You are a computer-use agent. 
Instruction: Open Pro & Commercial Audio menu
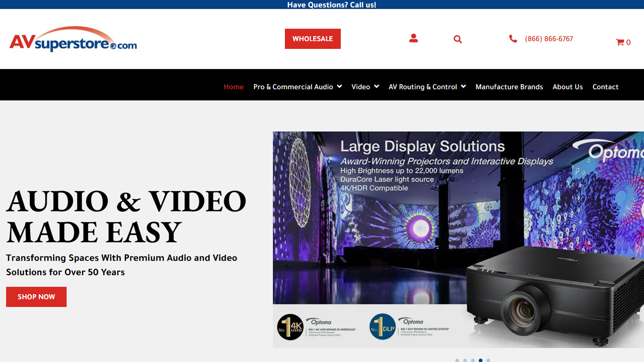[293, 87]
